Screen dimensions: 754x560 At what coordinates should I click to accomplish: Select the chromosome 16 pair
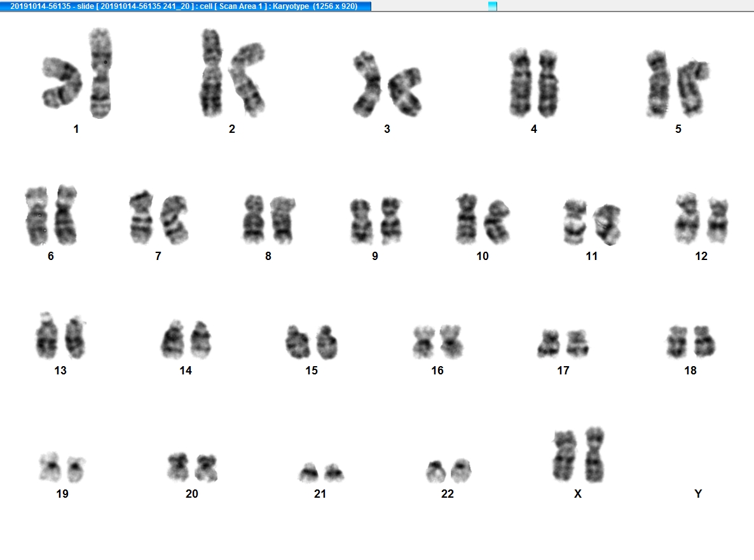pos(438,342)
